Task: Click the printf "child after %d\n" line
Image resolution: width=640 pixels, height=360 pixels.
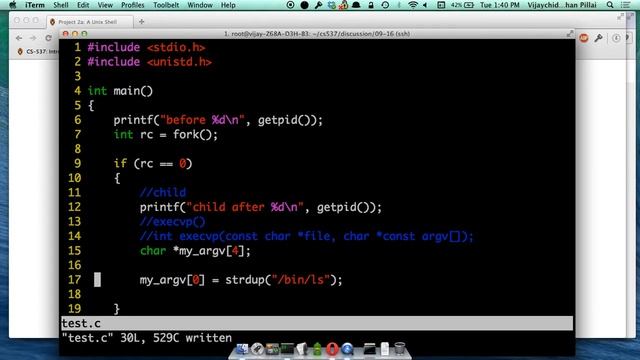Action: pos(260,207)
